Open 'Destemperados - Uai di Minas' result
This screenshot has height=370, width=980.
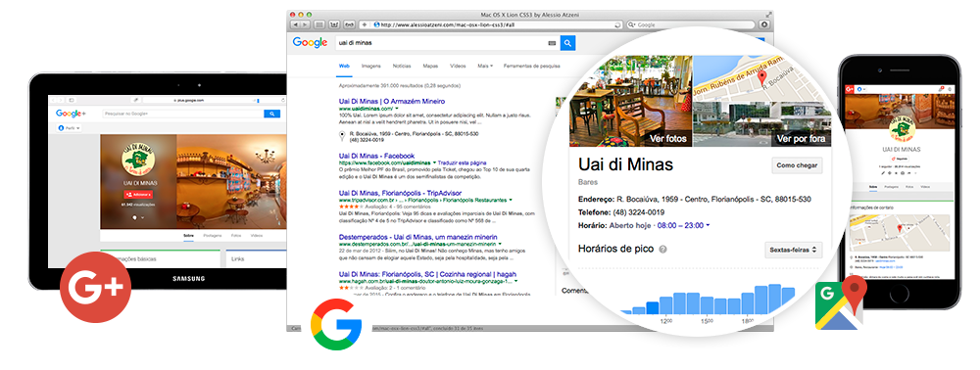coord(418,237)
